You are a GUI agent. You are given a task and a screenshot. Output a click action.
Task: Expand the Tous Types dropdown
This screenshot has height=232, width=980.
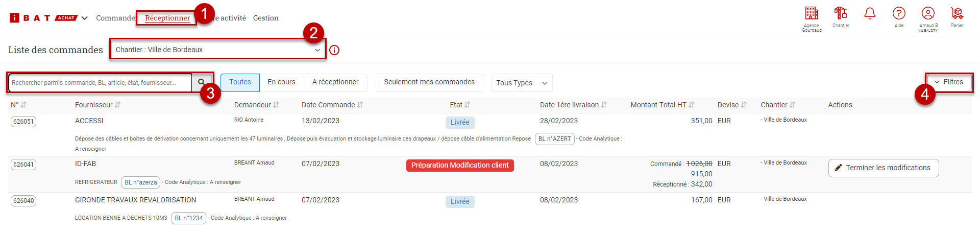click(521, 83)
